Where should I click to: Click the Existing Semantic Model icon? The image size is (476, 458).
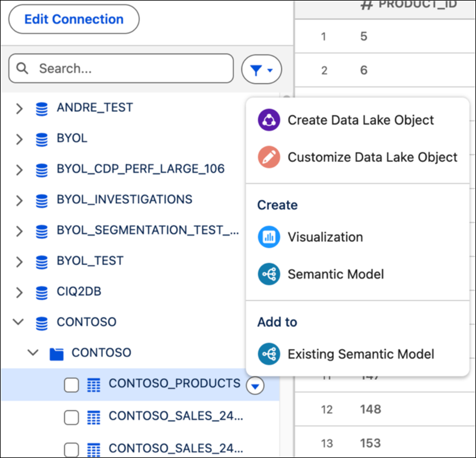point(269,354)
